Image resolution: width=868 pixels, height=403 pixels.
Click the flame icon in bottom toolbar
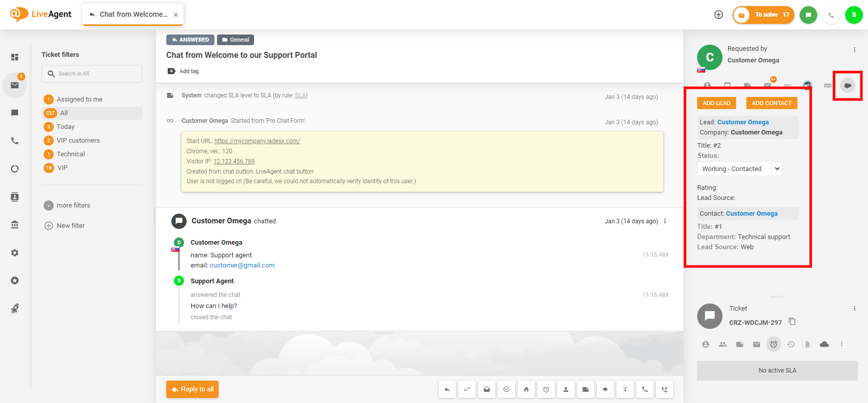pos(526,389)
